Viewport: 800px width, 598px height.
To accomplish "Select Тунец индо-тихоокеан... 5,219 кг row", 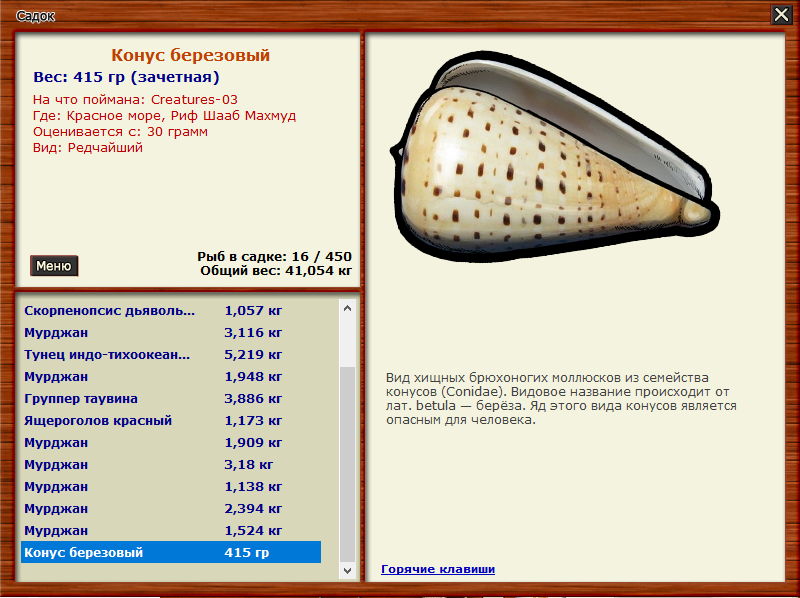I will [171, 354].
